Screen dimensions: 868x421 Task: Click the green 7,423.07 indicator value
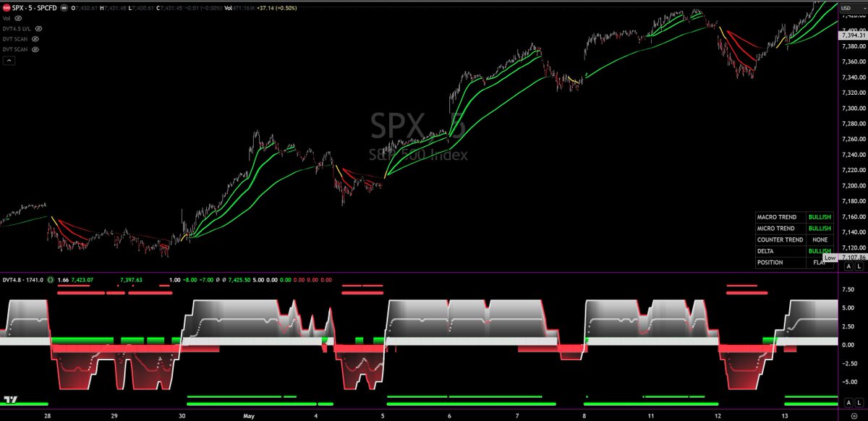[82, 280]
